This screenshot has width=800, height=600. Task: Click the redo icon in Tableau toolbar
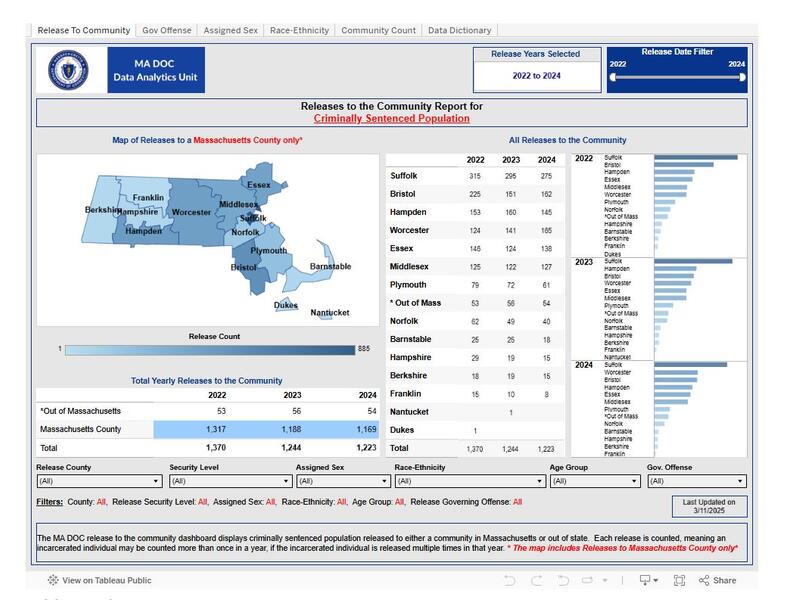(536, 580)
